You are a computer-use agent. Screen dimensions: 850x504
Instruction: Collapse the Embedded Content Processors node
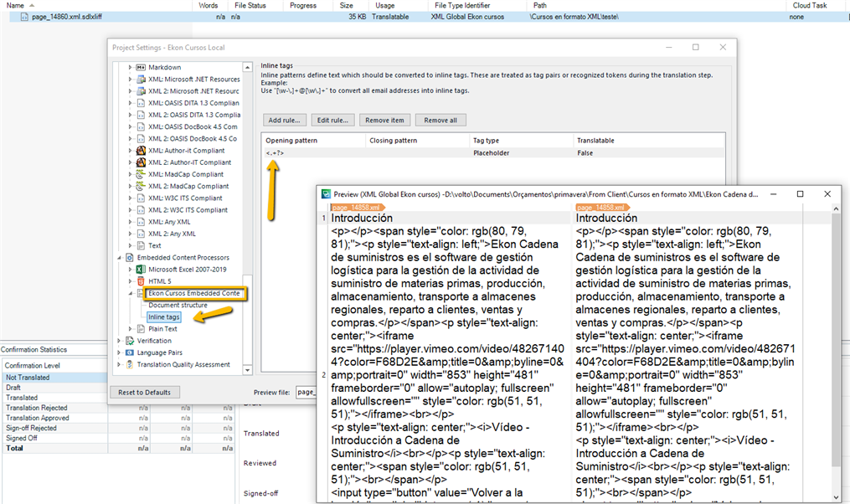(x=119, y=258)
